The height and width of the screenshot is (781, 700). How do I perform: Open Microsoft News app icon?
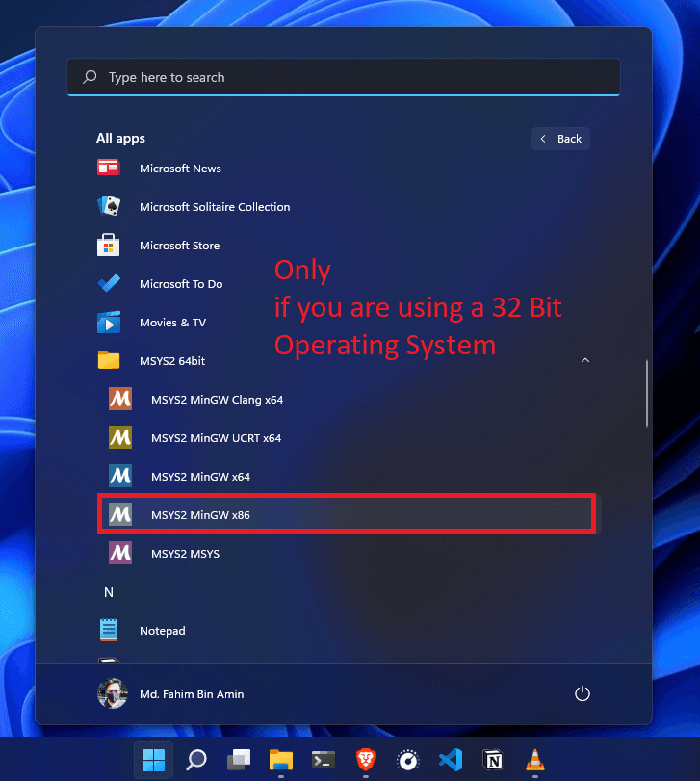(109, 168)
